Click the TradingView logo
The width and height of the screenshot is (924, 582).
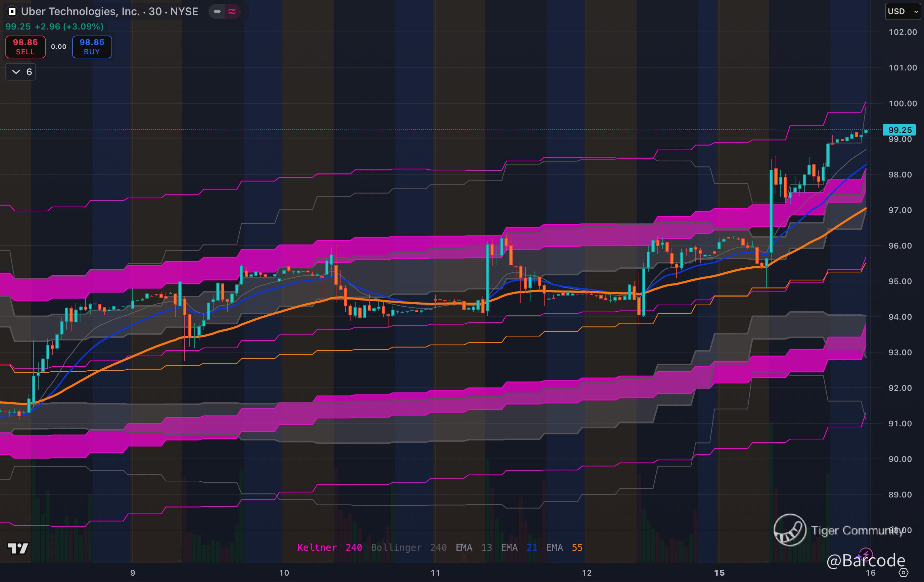18,548
